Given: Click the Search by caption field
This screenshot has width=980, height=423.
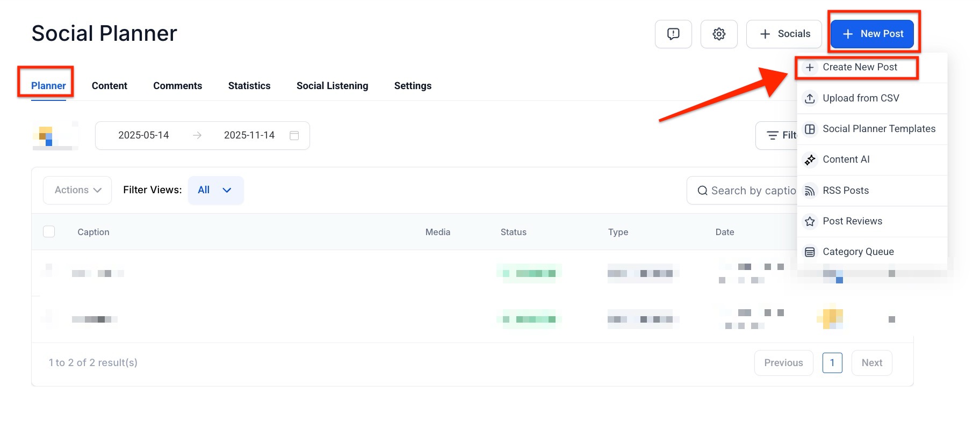Looking at the screenshot, I should [747, 191].
